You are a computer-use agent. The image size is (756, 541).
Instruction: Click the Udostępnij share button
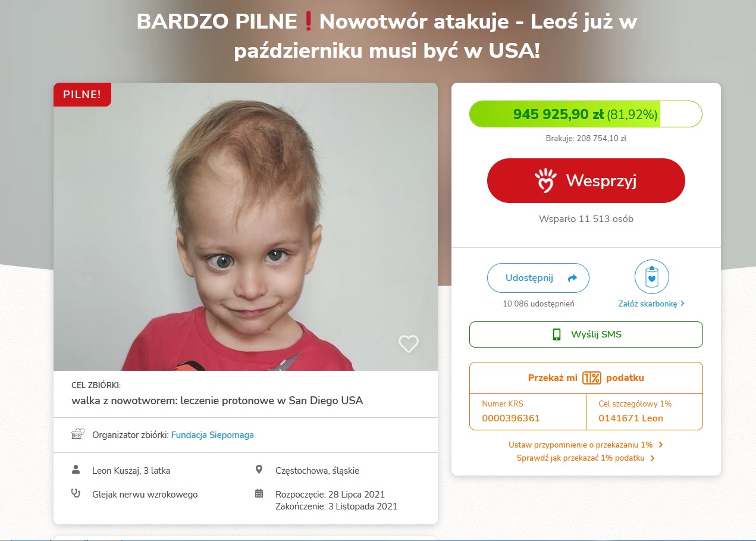538,278
